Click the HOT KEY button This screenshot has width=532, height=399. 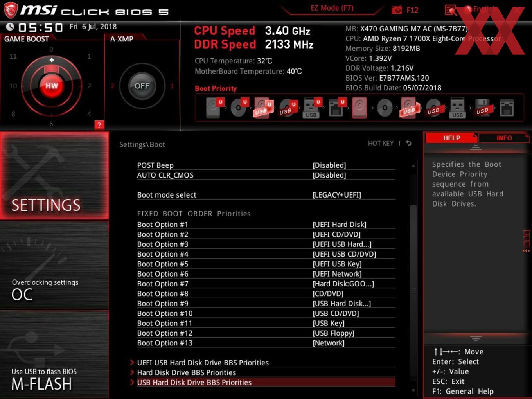click(x=381, y=143)
